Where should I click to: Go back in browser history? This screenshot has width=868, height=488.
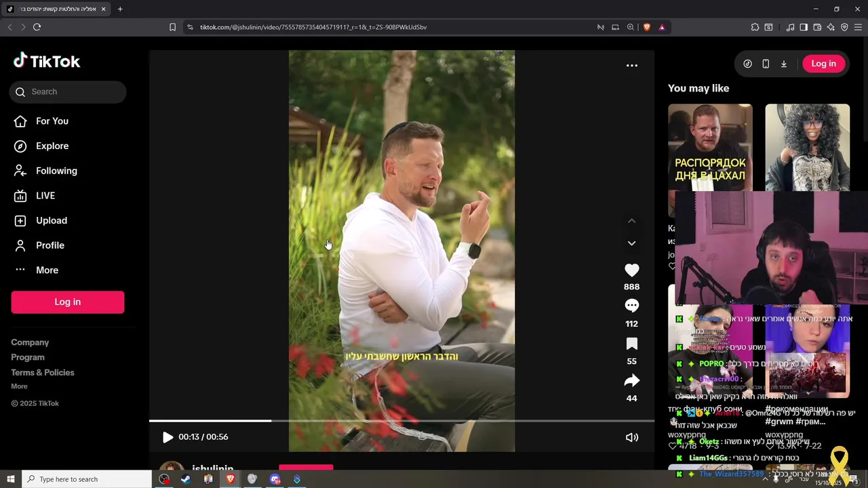point(9,27)
